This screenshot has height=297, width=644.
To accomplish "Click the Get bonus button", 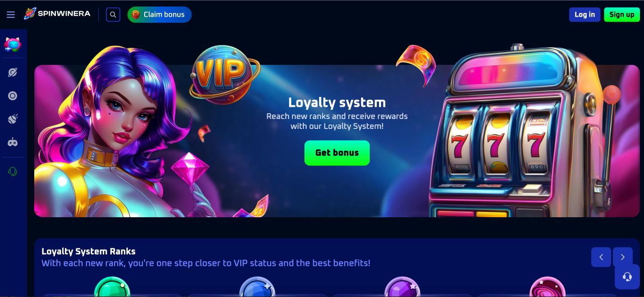I will click(337, 153).
